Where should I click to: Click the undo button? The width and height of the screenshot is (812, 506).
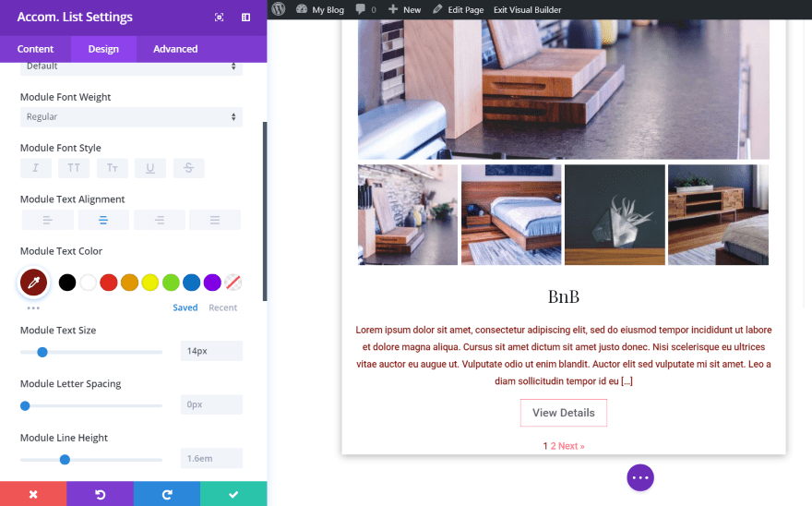tap(100, 494)
